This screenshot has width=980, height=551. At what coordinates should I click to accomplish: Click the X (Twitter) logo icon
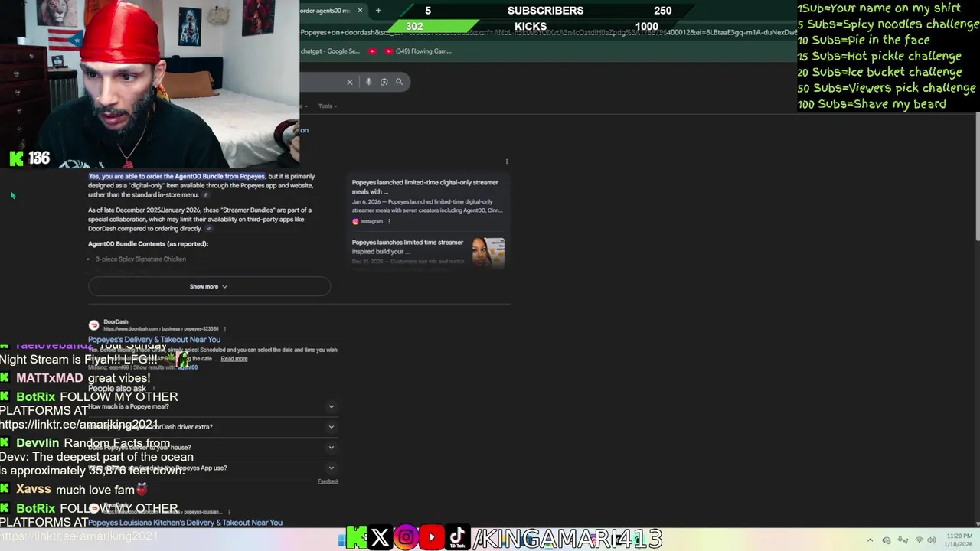click(x=380, y=538)
